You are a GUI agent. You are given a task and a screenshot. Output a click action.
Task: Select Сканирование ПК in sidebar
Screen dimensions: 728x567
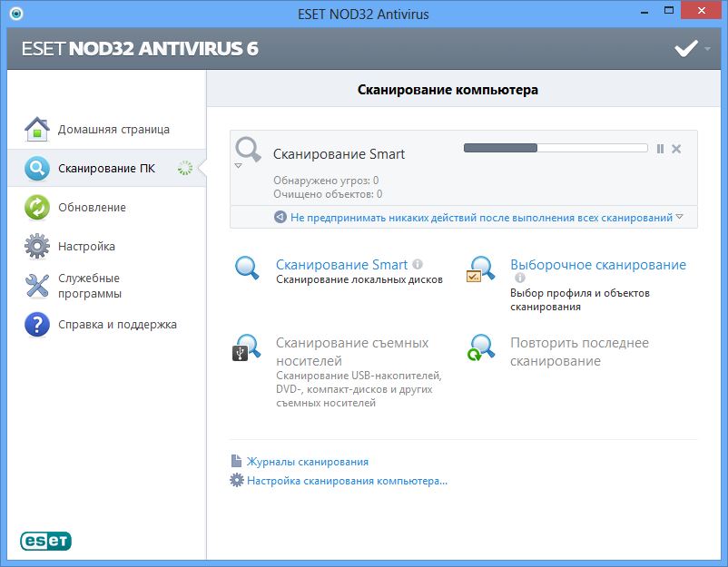[x=106, y=169]
